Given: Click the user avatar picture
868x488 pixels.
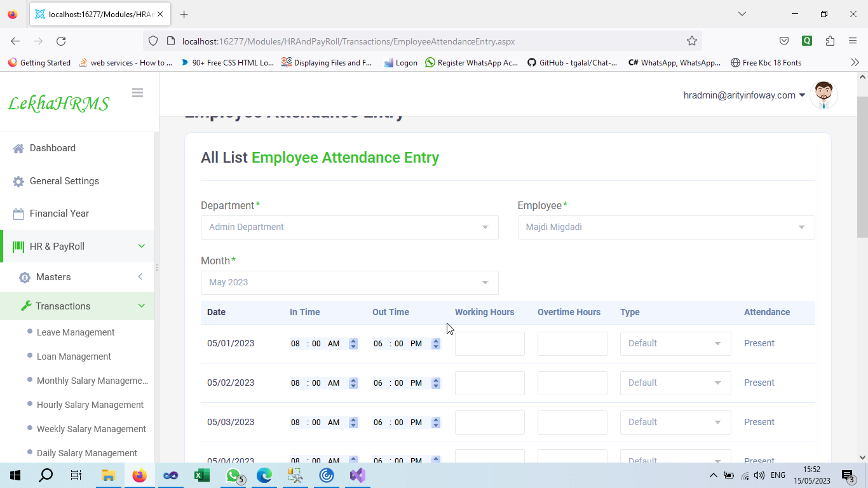Looking at the screenshot, I should (824, 95).
